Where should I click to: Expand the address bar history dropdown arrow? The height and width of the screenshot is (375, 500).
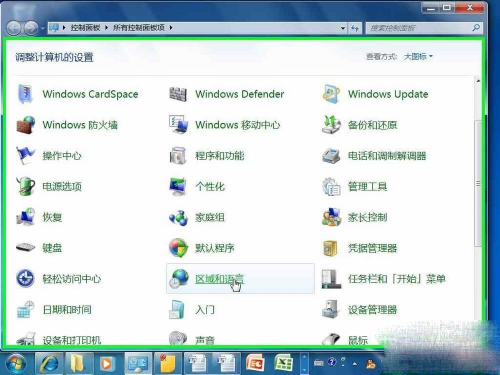pyautogui.click(x=343, y=28)
